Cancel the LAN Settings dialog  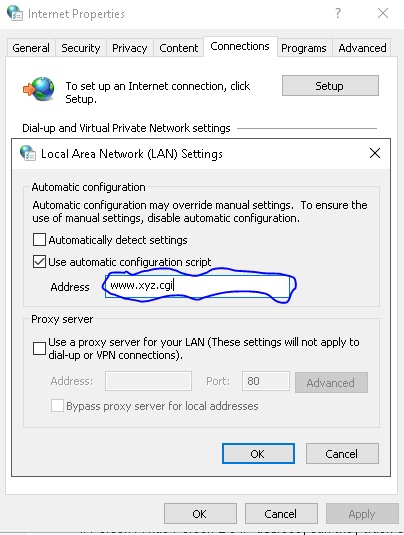[342, 453]
